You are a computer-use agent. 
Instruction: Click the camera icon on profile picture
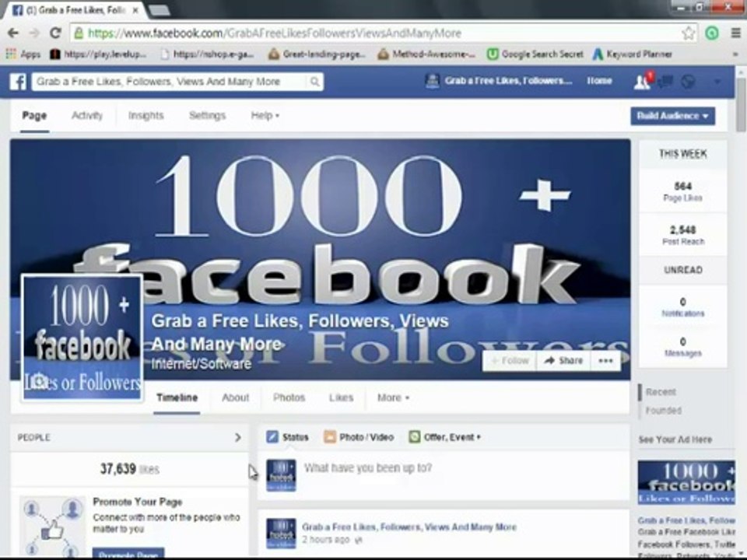click(x=40, y=381)
